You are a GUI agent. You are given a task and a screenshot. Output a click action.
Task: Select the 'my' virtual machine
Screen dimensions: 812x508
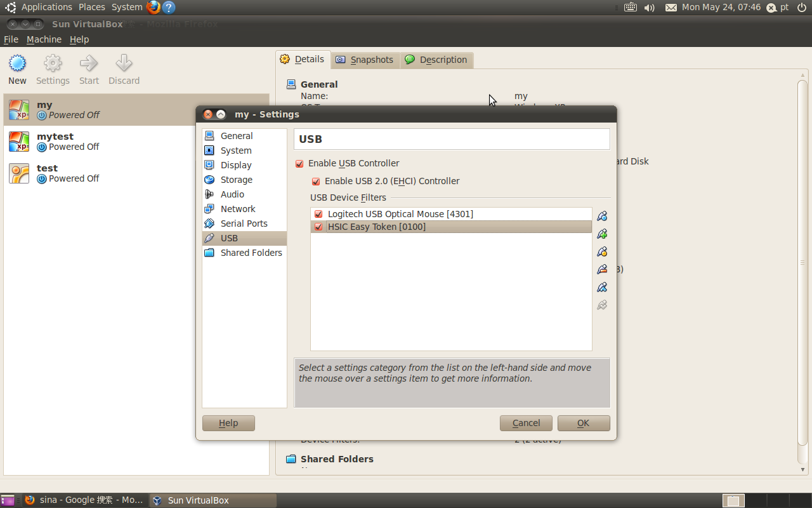[136, 110]
